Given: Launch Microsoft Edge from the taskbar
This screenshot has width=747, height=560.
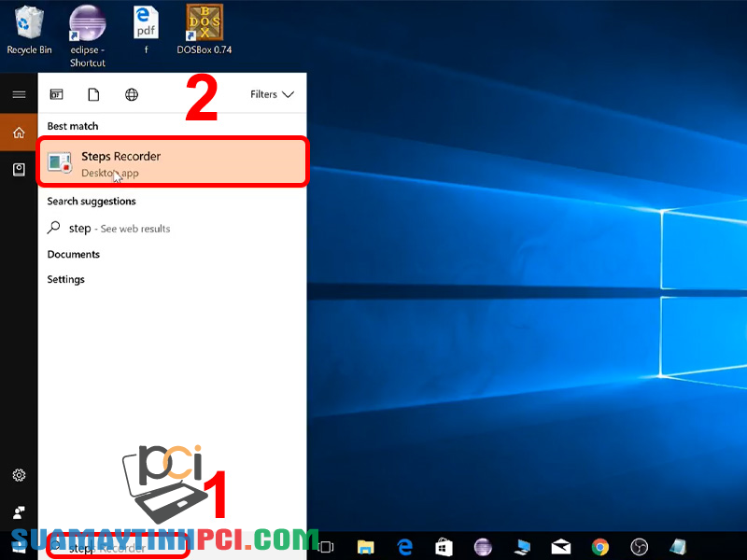Looking at the screenshot, I should 404,547.
